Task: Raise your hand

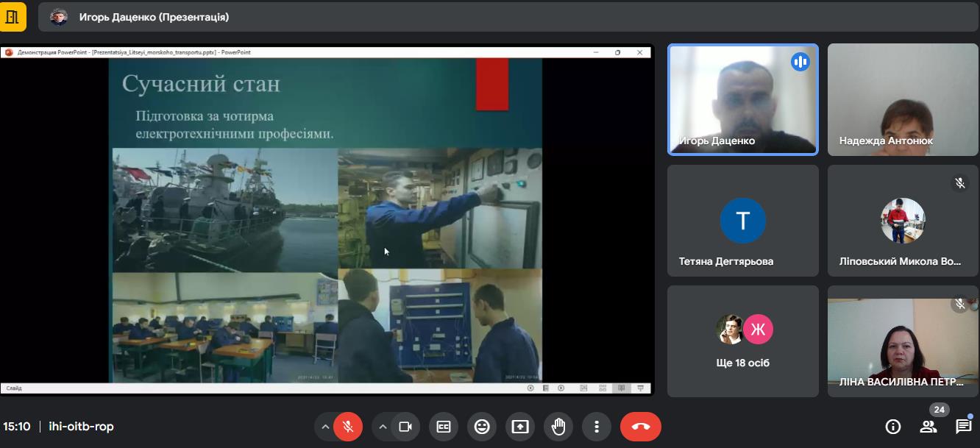Action: point(558,427)
